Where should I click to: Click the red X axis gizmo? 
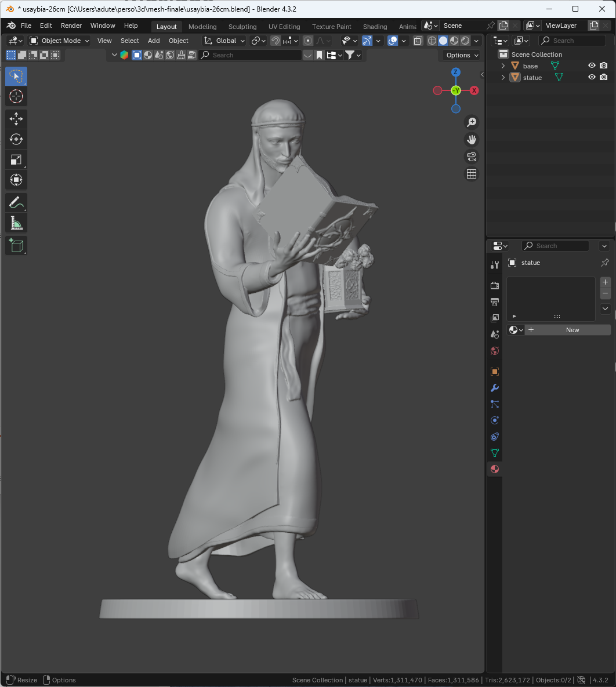tap(474, 90)
